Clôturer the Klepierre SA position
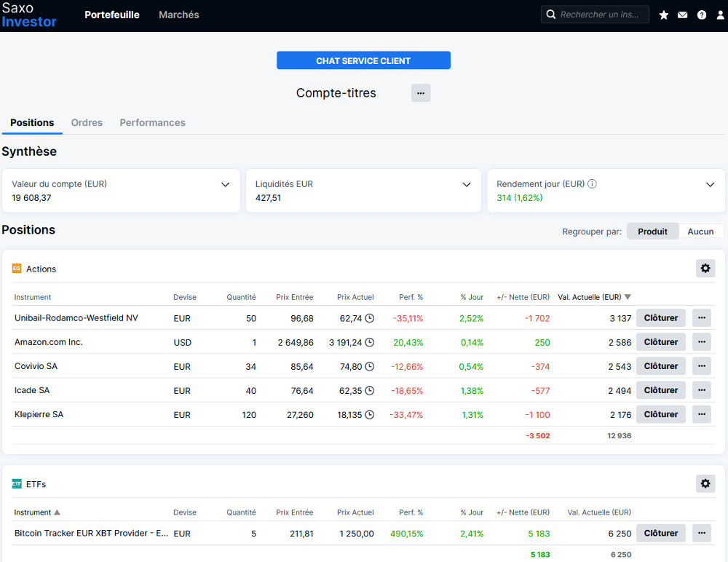 click(661, 415)
